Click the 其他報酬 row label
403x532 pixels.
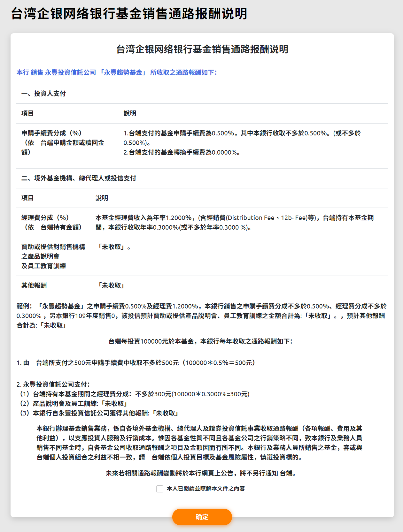click(x=34, y=285)
